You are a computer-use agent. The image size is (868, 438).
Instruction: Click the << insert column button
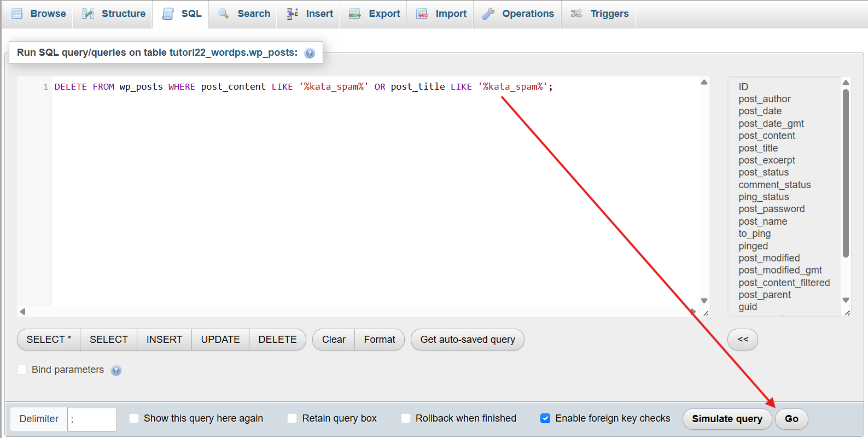click(x=743, y=340)
